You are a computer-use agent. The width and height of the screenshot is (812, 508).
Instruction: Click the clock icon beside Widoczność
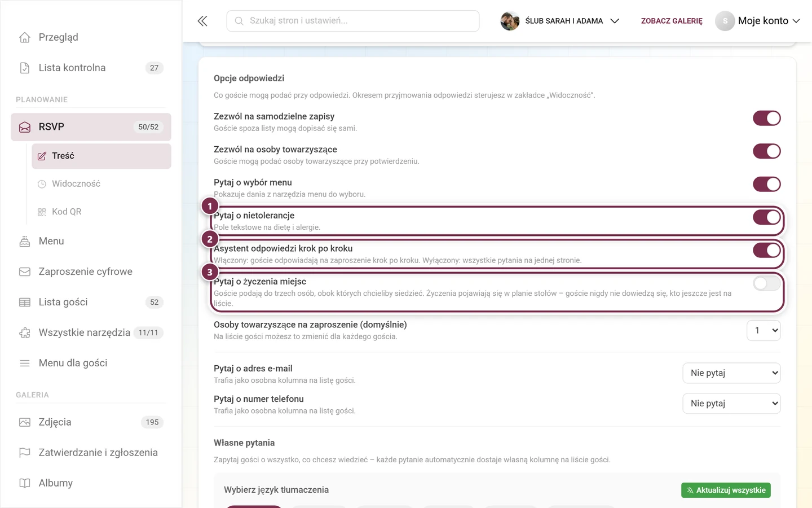(42, 184)
